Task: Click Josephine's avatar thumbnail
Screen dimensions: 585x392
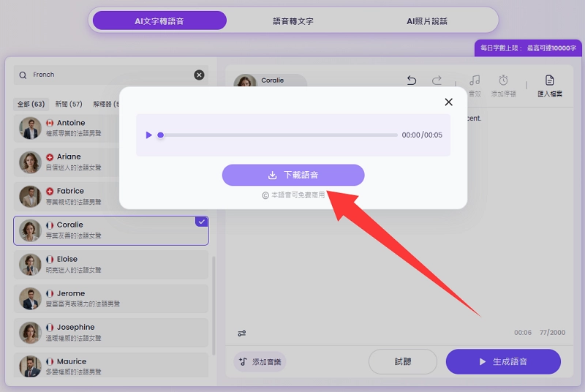Action: [x=30, y=332]
